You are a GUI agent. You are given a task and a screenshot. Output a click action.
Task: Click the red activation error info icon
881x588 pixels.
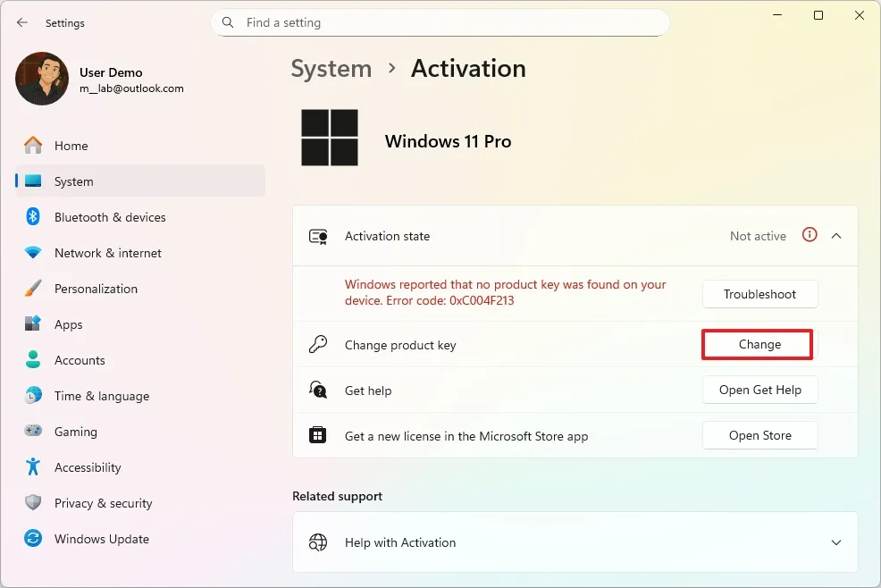(810, 235)
